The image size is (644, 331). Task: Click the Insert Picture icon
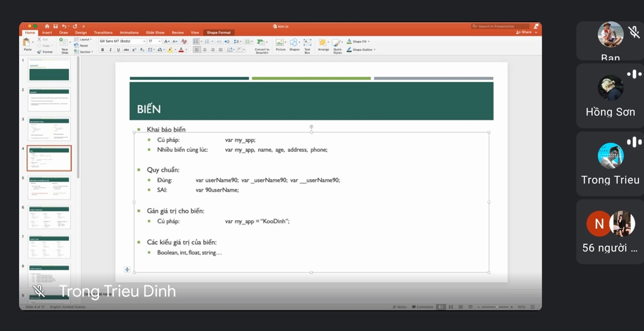point(280,44)
